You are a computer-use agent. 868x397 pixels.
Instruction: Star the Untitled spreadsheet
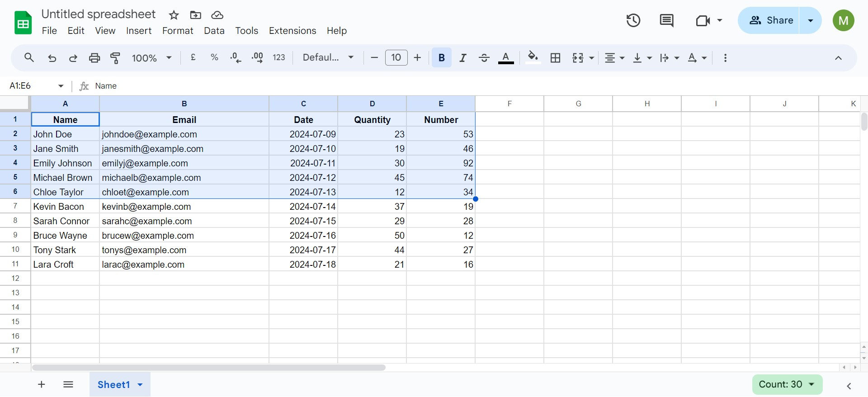174,15
